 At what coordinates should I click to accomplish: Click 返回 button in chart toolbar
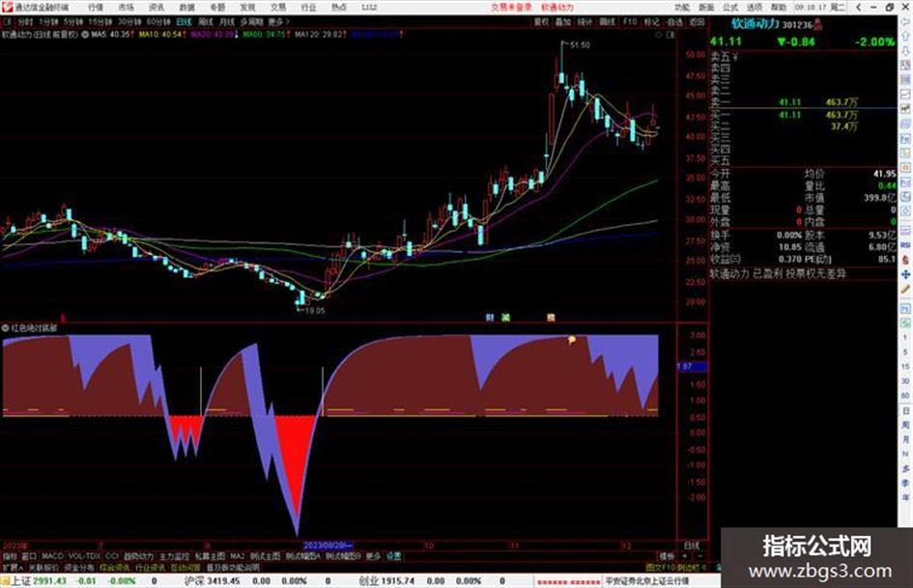[x=697, y=21]
